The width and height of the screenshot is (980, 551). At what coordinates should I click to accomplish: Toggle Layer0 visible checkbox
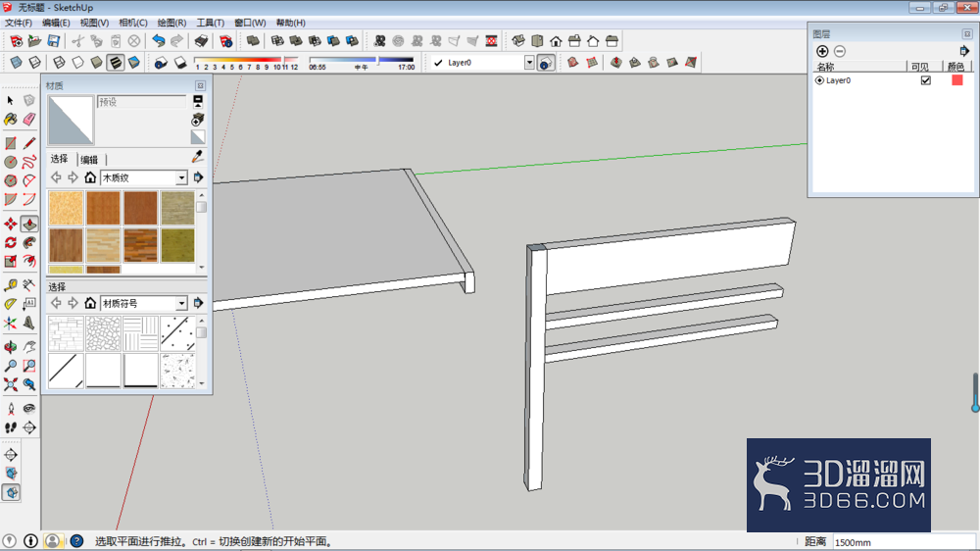[x=926, y=80]
